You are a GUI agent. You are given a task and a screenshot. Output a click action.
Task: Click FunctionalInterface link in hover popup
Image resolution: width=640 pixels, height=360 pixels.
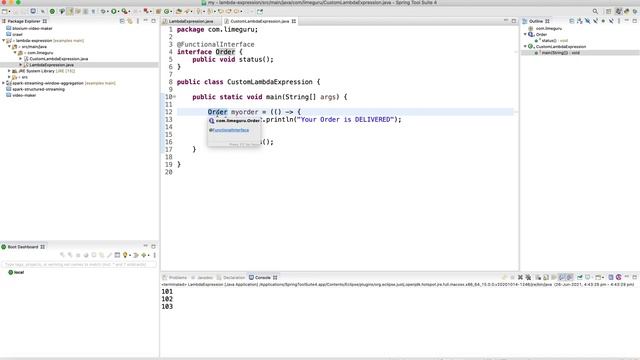pyautogui.click(x=231, y=130)
